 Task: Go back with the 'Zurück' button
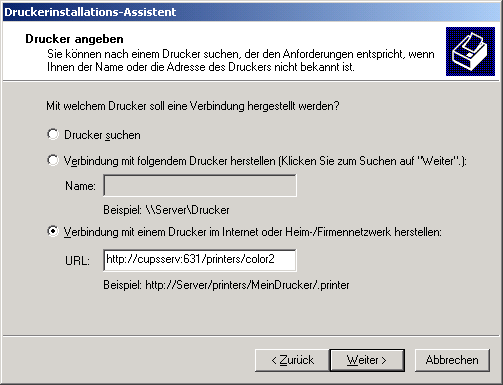pos(292,360)
